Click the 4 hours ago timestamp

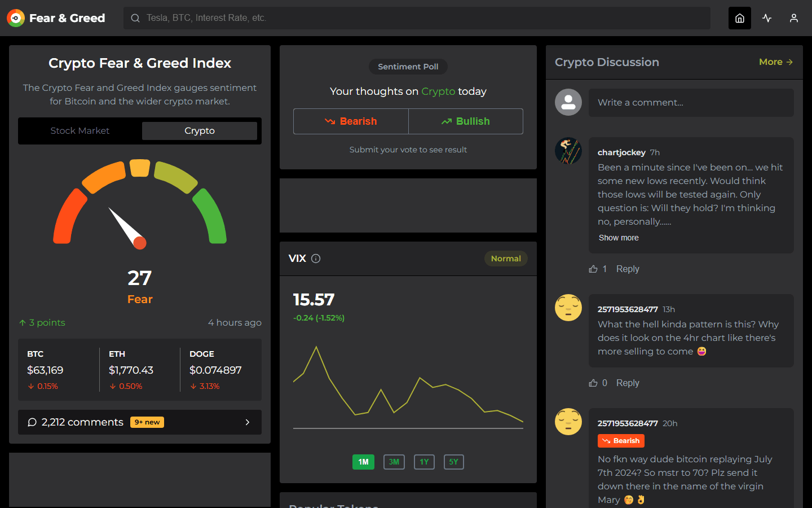[x=235, y=323]
